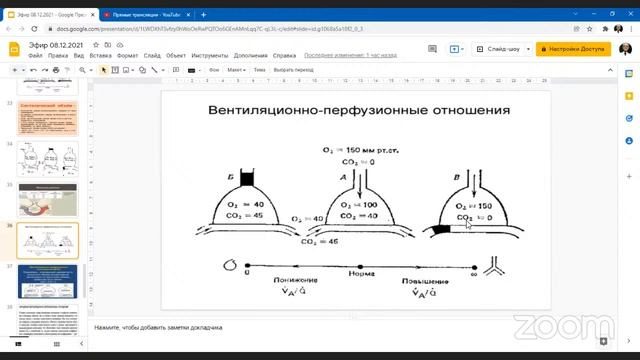Add a new slide with plus icon
The image size is (640, 360).
tap(15, 70)
